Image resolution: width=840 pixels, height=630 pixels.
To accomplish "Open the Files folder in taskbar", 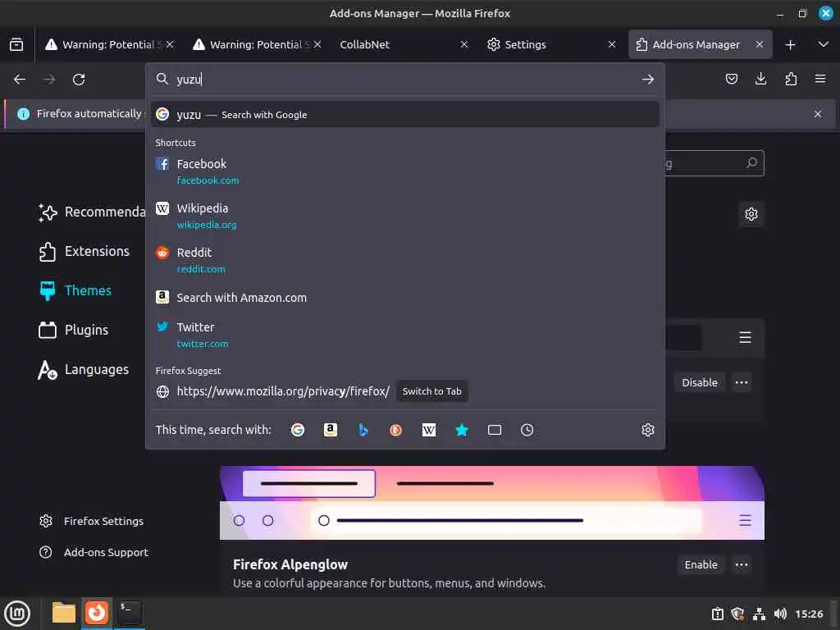I will pyautogui.click(x=64, y=613).
